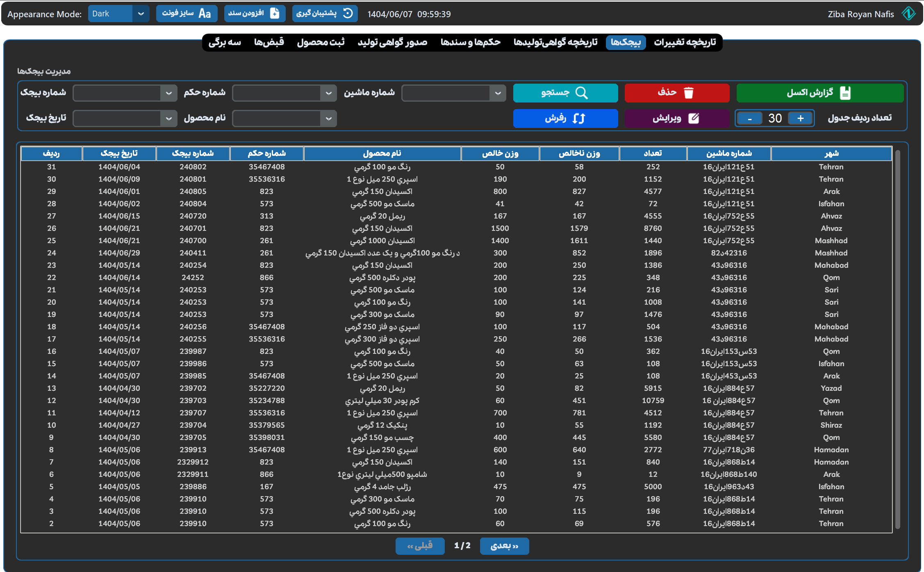Switch to the تاریخچه تغییرات tab
This screenshot has width=924, height=572.
point(685,42)
